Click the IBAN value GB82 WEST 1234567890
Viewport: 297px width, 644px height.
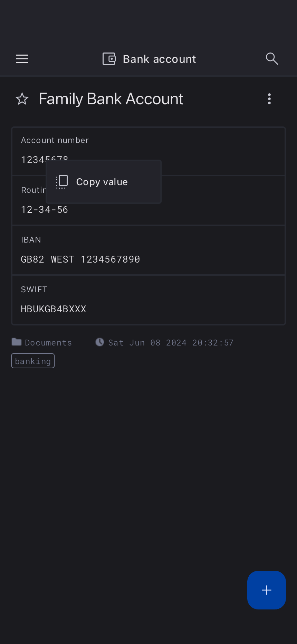(80, 259)
